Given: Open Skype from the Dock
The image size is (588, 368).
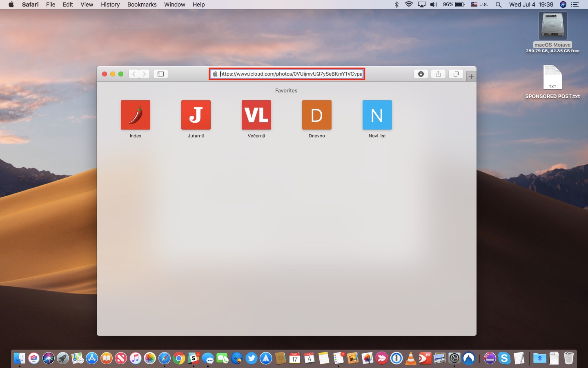Looking at the screenshot, I should coord(504,358).
